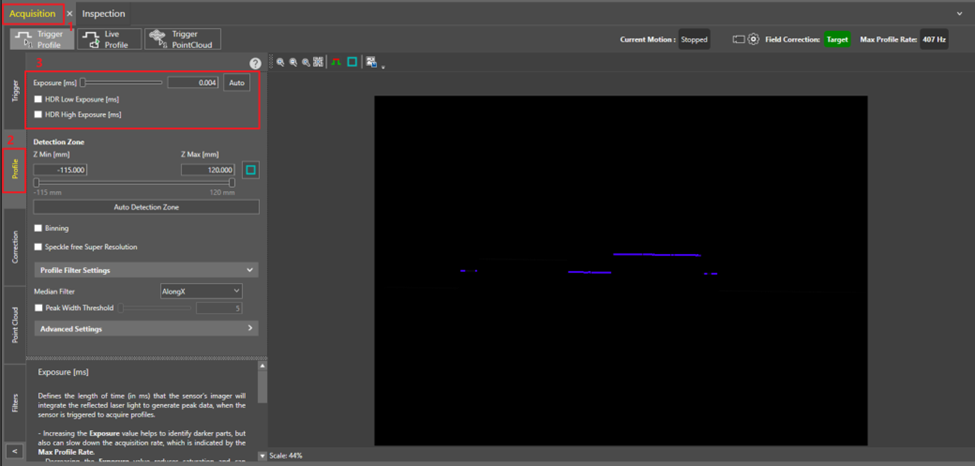Click the cyan square icon in viewer toolbar

(352, 62)
